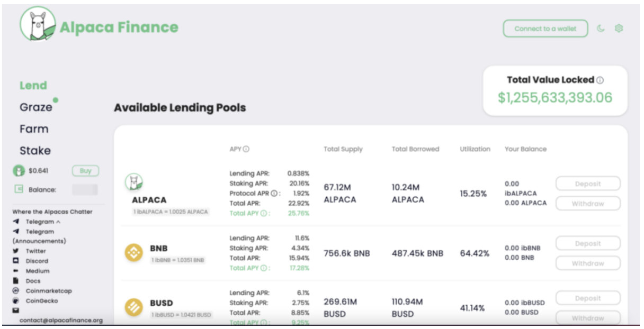
Task: Collapse the Telegram community list
Action: pyautogui.click(x=58, y=222)
